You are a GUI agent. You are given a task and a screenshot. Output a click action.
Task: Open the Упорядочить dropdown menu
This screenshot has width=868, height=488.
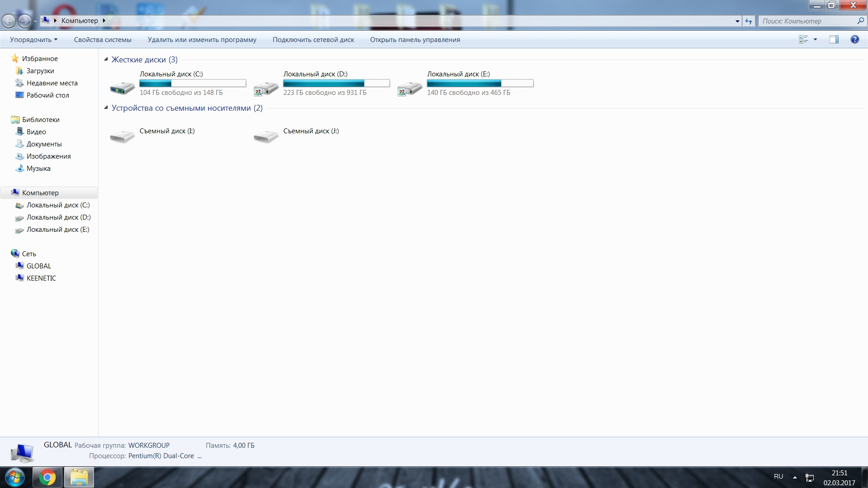(x=33, y=40)
